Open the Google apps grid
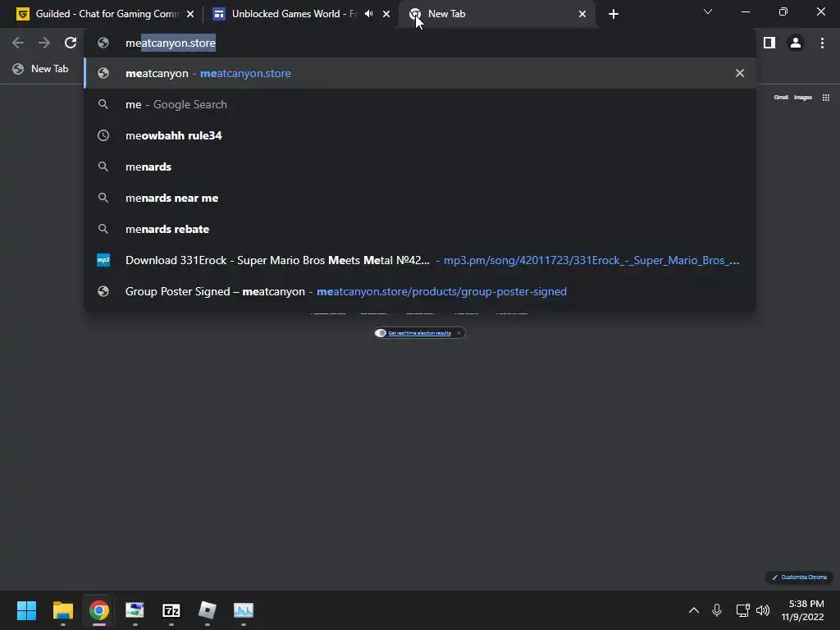The width and height of the screenshot is (840, 630). pos(825,98)
